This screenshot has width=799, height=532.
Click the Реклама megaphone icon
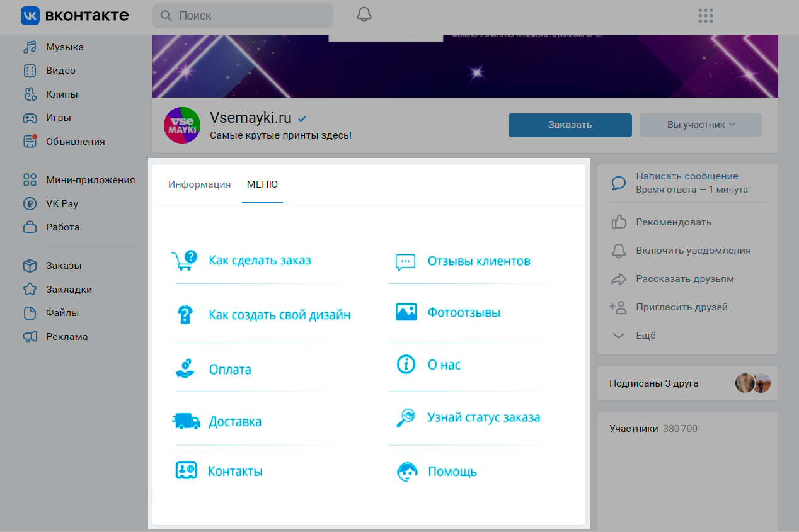[30, 337]
